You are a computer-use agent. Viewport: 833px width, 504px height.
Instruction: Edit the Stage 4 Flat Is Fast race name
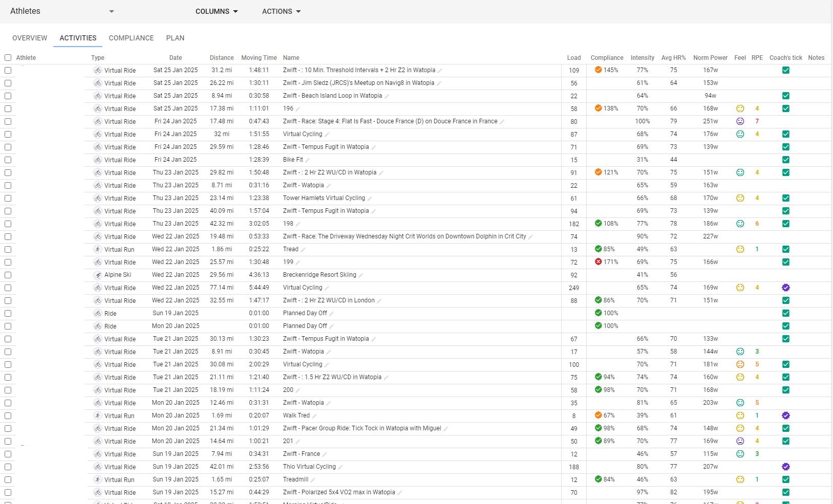502,121
